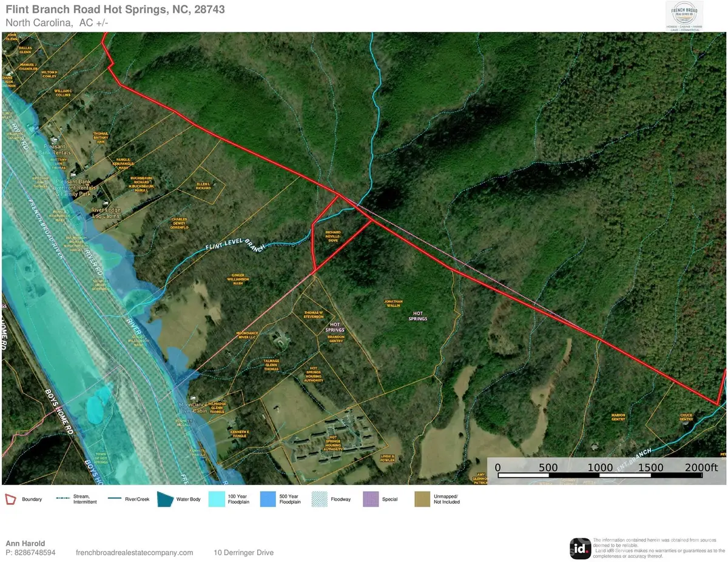Viewport: 728px width, 562px height.
Task: Click the 'Floodway' legend label text
Action: tap(340, 500)
